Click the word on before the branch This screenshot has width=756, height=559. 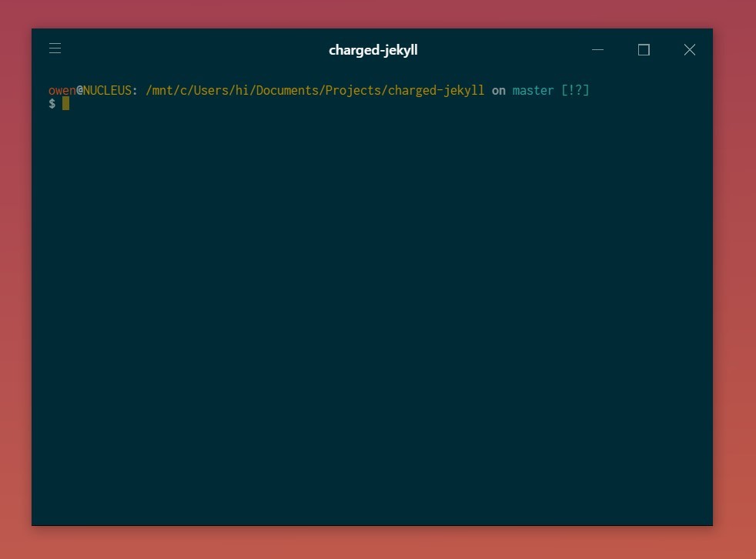pyautogui.click(x=499, y=91)
